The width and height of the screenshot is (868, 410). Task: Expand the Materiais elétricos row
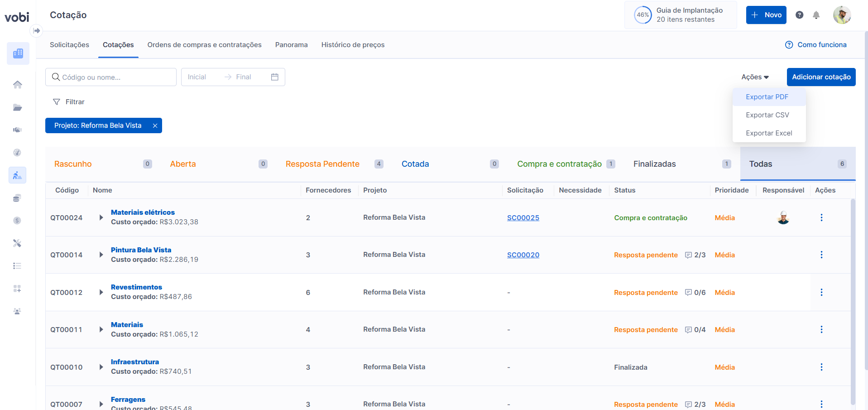[x=101, y=217]
